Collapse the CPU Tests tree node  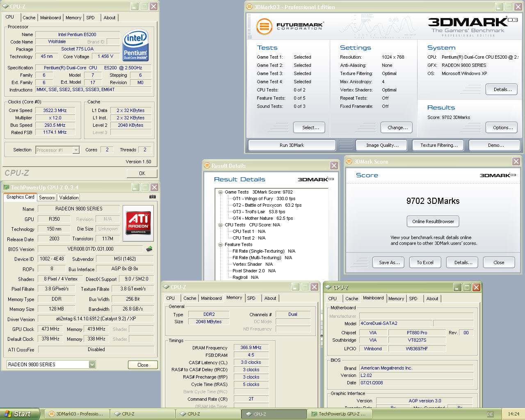coord(220,225)
